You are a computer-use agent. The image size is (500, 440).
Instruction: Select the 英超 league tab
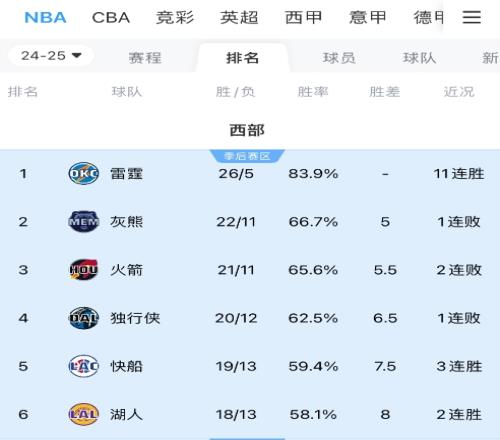[x=239, y=17]
